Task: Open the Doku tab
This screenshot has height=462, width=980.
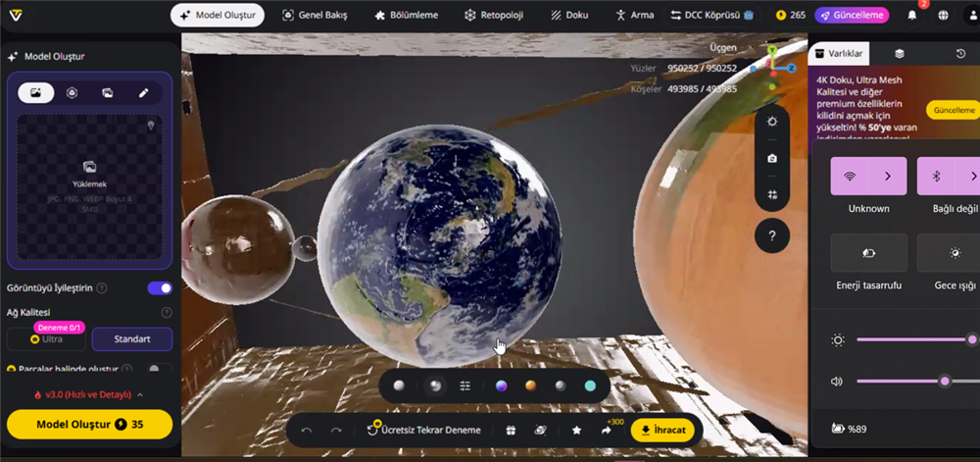Action: pyautogui.click(x=570, y=16)
